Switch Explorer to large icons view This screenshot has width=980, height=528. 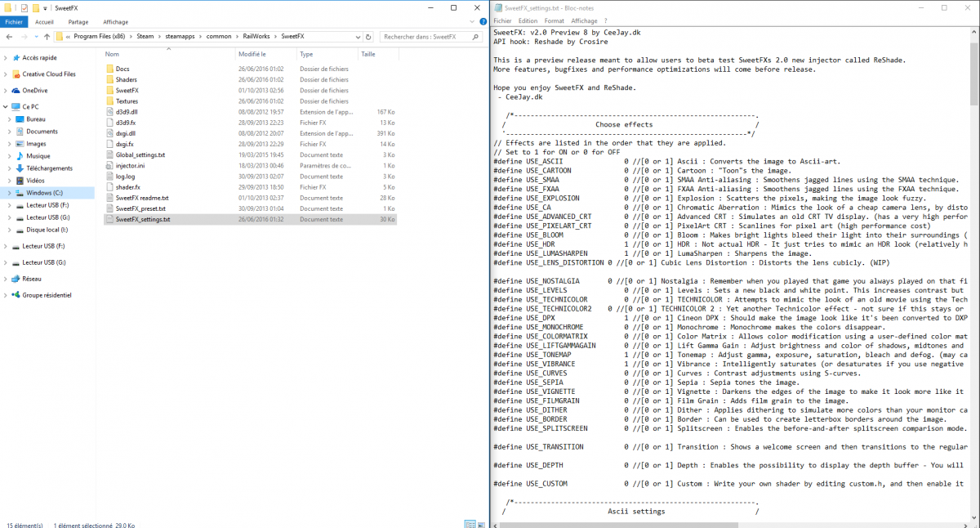pyautogui.click(x=480, y=524)
